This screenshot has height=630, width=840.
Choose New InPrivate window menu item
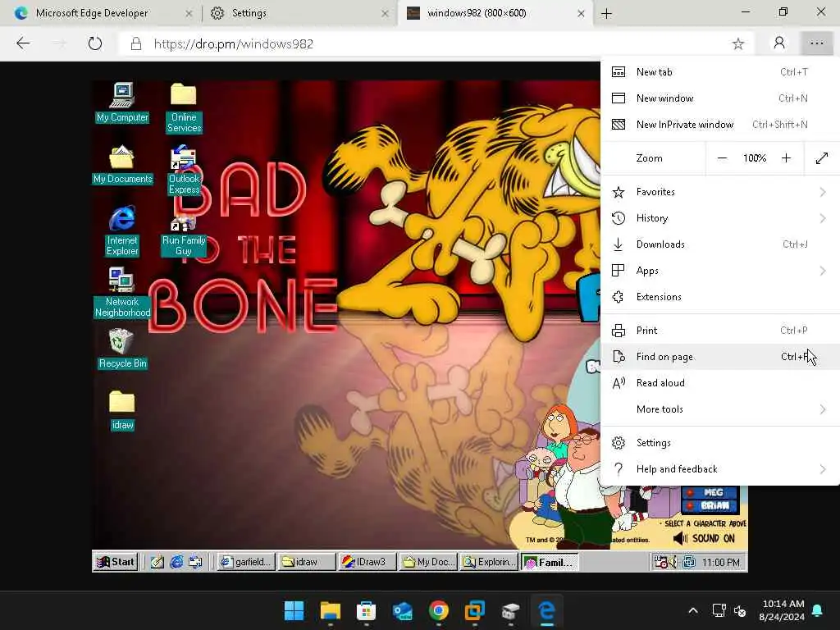(x=720, y=125)
